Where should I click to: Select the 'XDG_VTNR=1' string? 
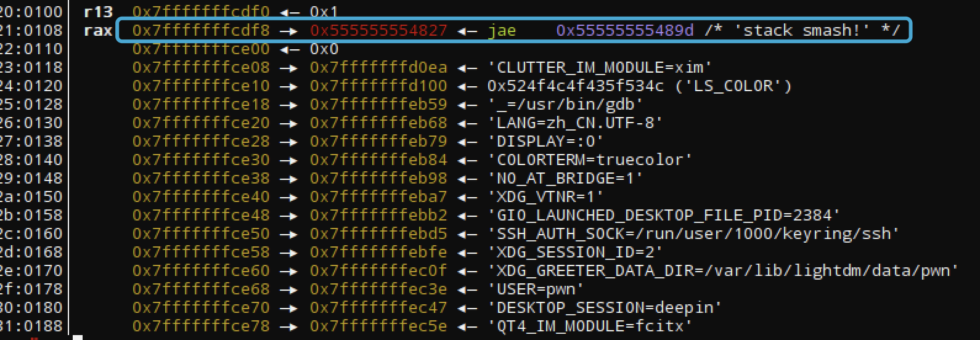click(x=546, y=196)
